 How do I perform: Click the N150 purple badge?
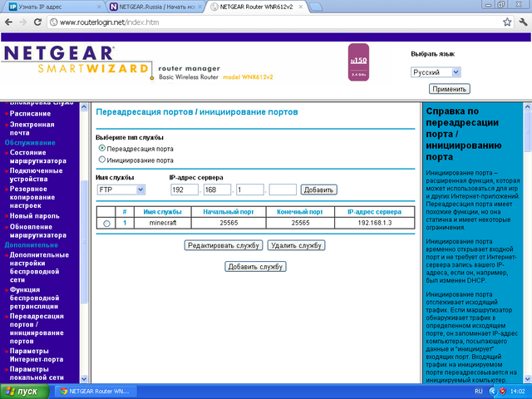click(358, 62)
